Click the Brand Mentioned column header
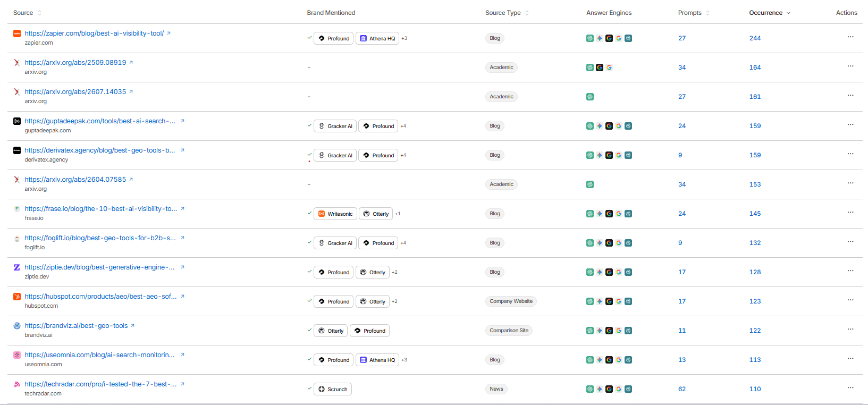Viewport: 868px width, 405px height. [331, 13]
